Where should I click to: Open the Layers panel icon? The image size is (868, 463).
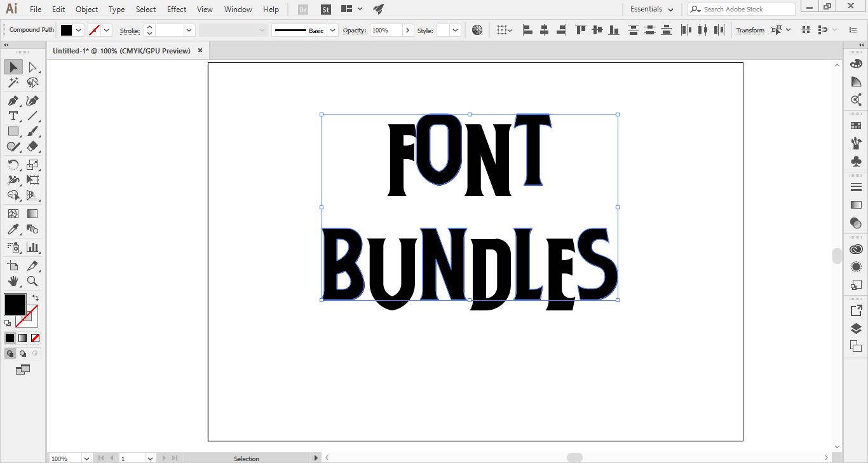click(856, 328)
